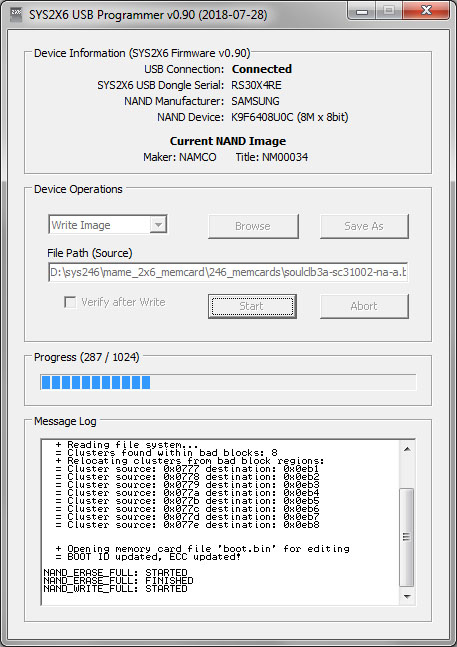Start the write operation
This screenshot has width=457, height=647.
[252, 306]
